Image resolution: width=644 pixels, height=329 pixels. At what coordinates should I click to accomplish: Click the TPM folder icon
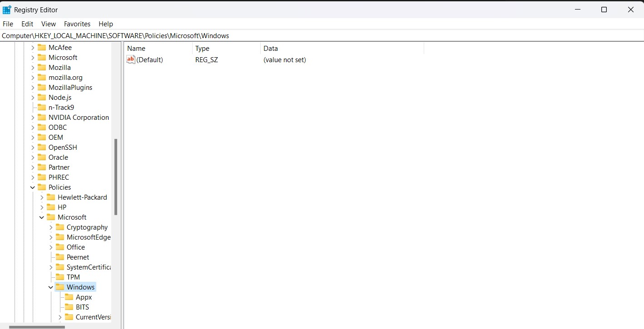pyautogui.click(x=60, y=277)
